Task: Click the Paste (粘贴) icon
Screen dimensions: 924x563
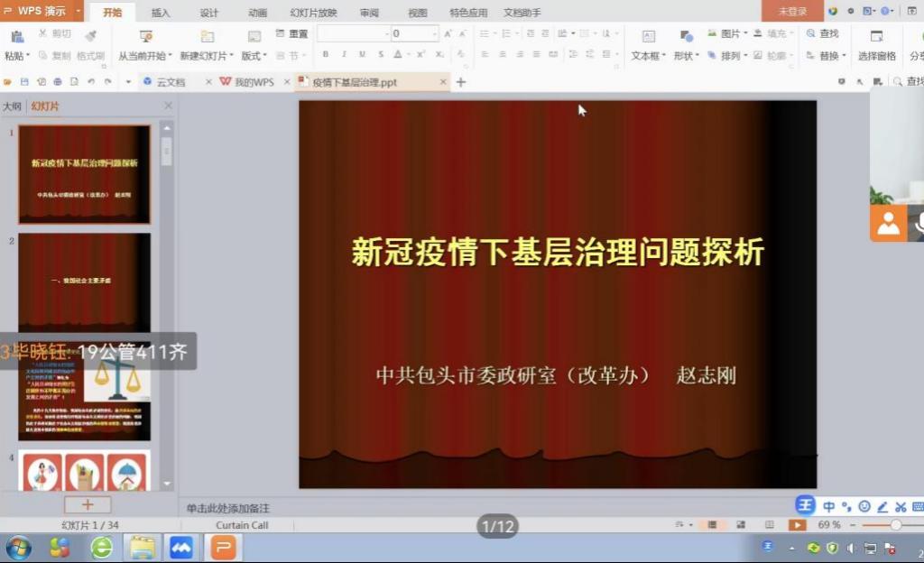Action: 15,37
